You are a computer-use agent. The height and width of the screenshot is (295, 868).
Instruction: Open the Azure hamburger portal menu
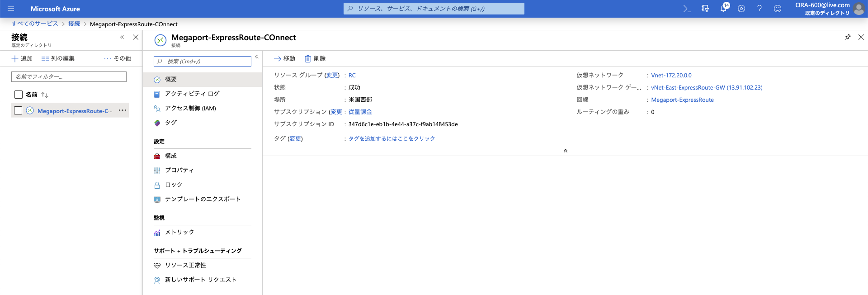[x=11, y=9]
